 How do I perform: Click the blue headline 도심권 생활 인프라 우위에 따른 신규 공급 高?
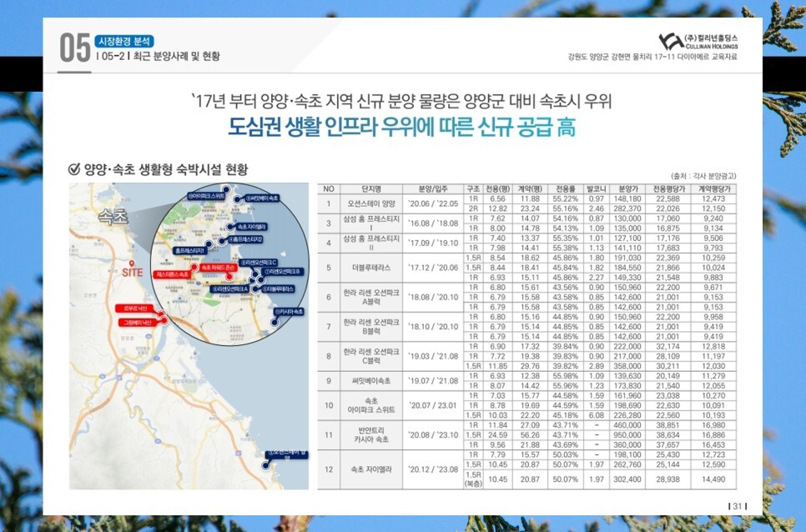pyautogui.click(x=402, y=127)
